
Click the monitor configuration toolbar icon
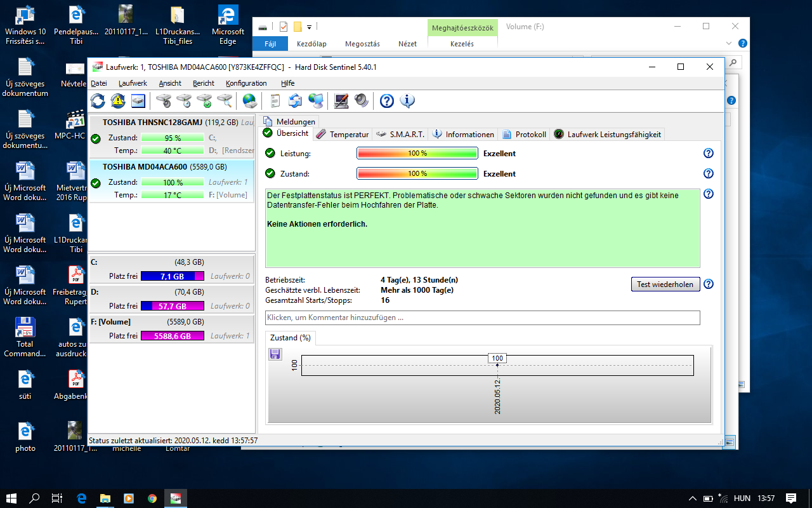[x=341, y=100]
